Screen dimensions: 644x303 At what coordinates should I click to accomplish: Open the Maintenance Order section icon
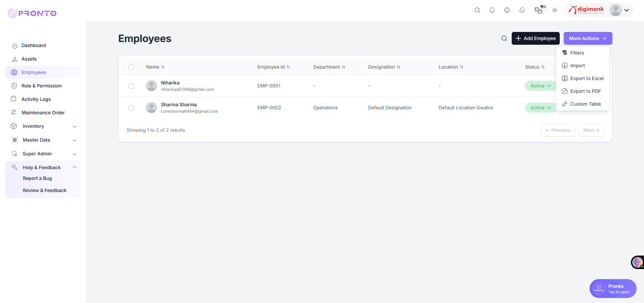click(x=14, y=112)
